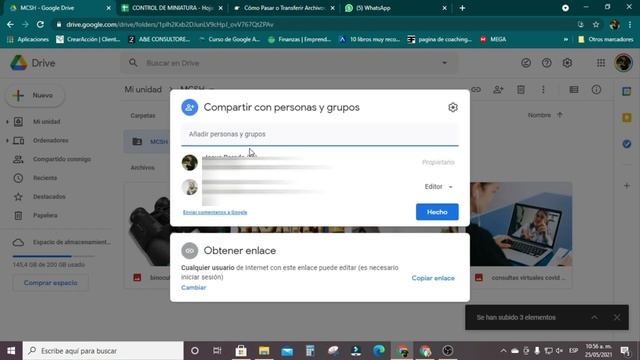
Task: Switch to WhatsApp tab
Action: 395,8
